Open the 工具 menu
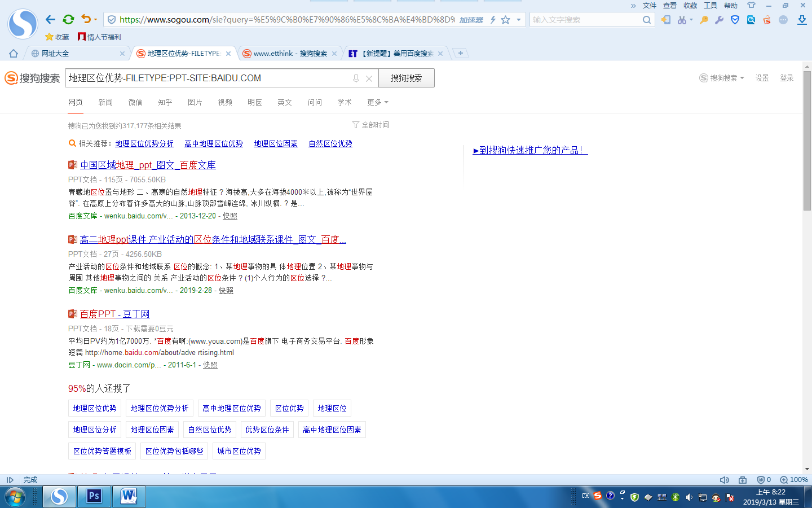Screen dimensions: 812x508 [710, 6]
